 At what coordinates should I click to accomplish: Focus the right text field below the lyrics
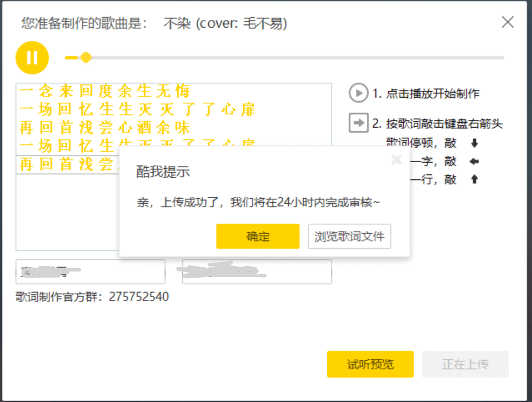[x=257, y=272]
